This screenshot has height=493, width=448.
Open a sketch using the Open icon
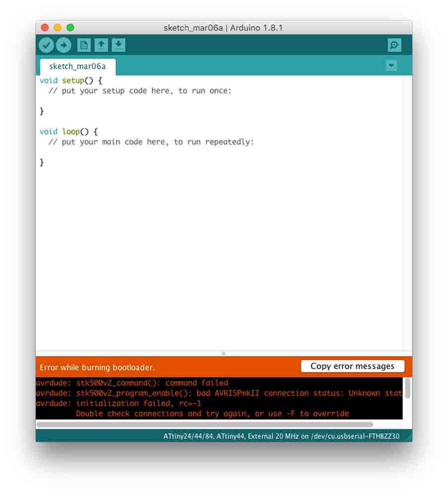tap(102, 45)
